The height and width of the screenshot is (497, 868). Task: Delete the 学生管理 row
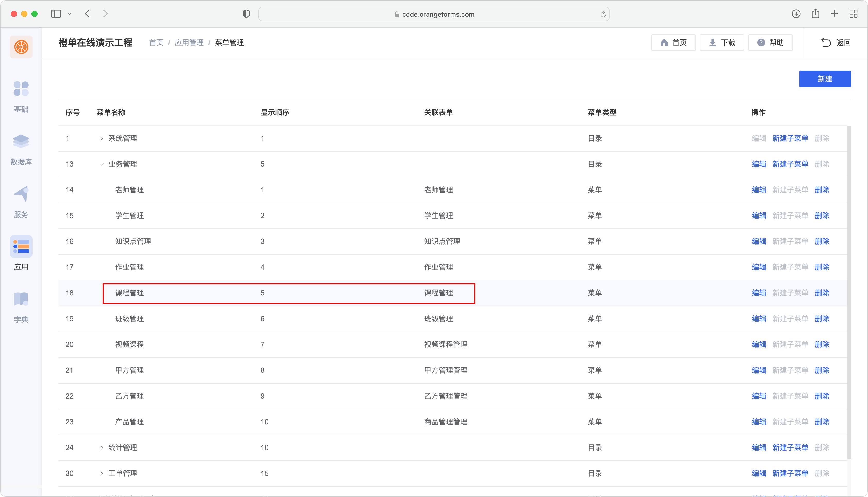pos(822,216)
